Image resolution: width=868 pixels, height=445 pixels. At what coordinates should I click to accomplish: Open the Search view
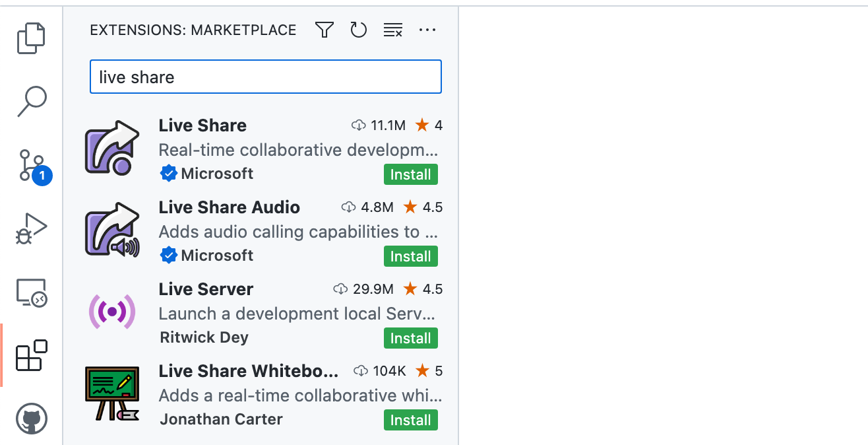coord(31,100)
